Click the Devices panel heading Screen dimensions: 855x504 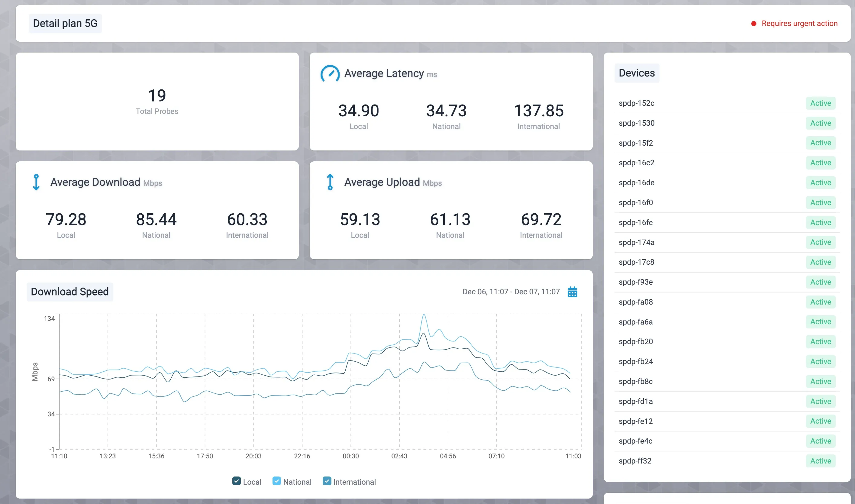click(637, 73)
